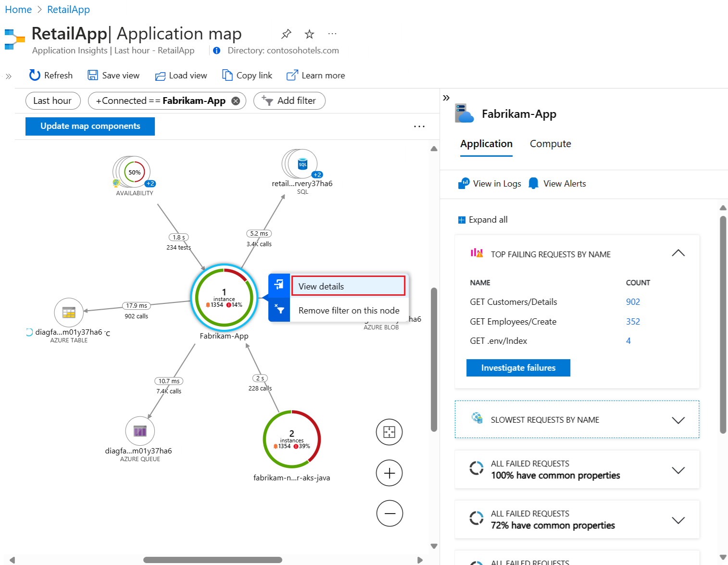This screenshot has width=728, height=565.
Task: Click the Investigate failures button
Action: (x=518, y=368)
